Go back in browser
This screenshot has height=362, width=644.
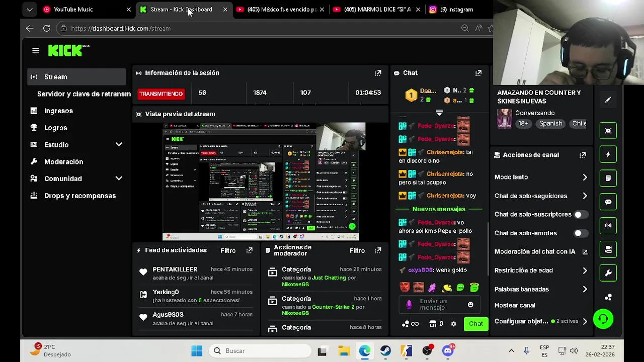pos(30,29)
